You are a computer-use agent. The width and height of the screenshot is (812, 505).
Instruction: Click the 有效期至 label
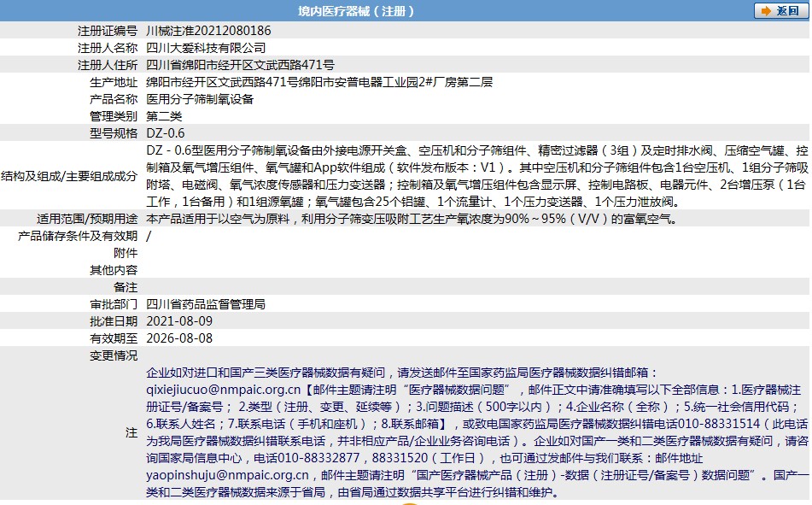coord(114,338)
